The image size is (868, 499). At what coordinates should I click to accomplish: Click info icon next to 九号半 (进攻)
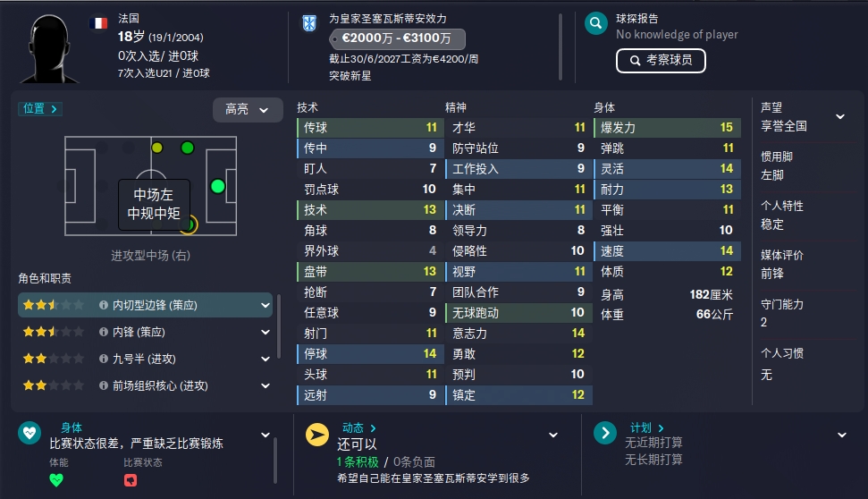tap(104, 359)
